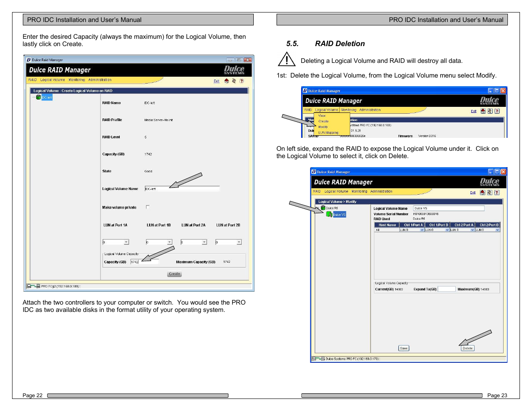Click Help icon in Create Logical Volume window
The image size is (532, 411).
(x=242, y=81)
